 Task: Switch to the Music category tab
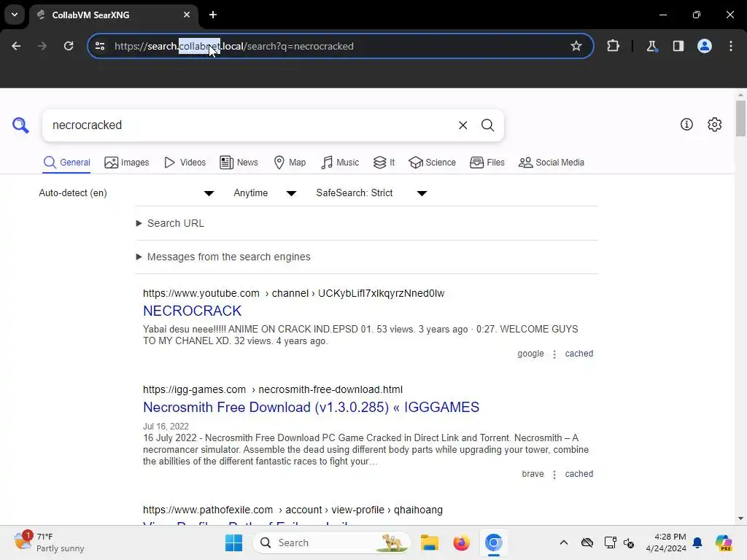tap(340, 163)
